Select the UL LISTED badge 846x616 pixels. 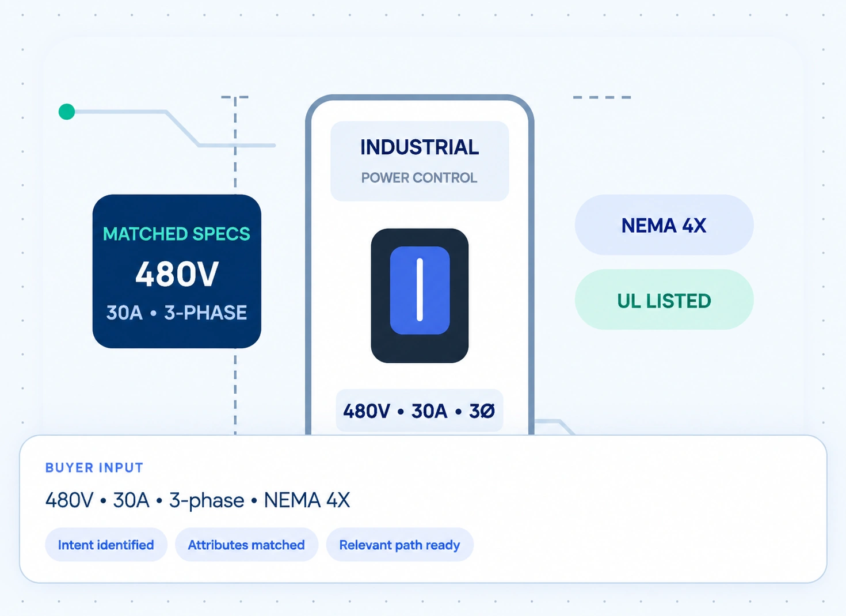pyautogui.click(x=664, y=299)
